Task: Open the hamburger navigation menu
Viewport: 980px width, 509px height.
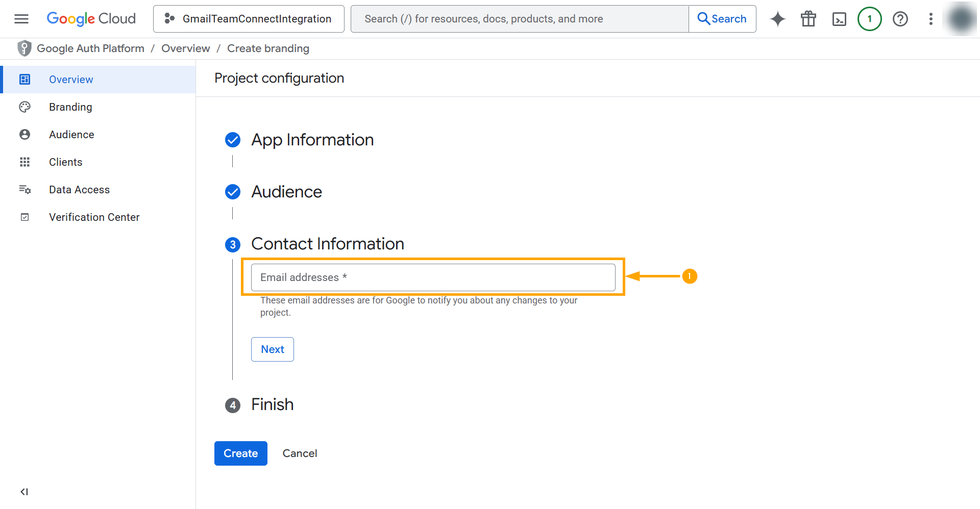Action: click(x=21, y=19)
